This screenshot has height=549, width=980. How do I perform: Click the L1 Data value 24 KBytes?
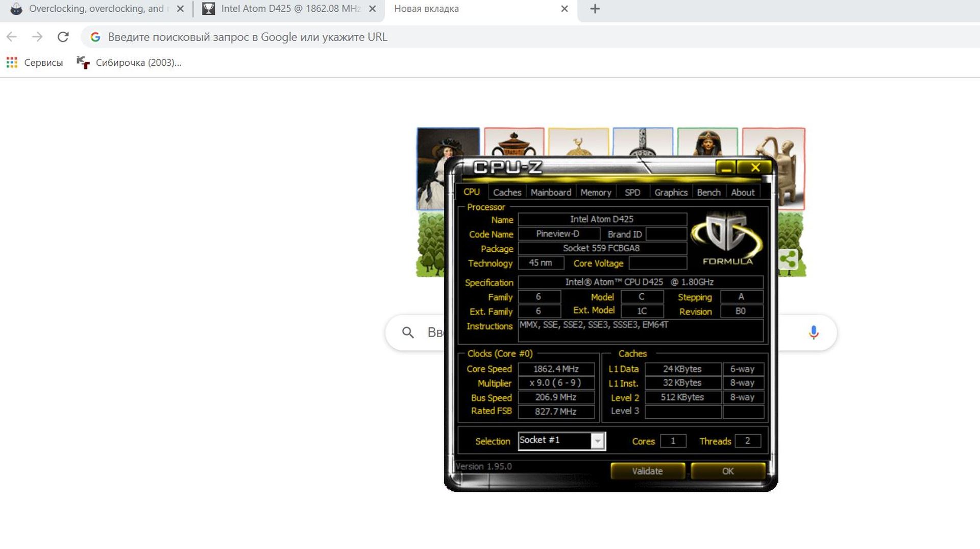683,369
